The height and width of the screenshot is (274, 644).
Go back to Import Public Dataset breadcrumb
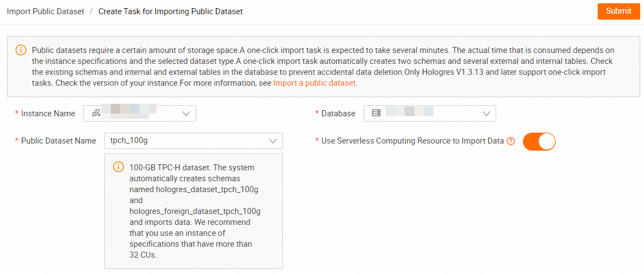pos(45,11)
